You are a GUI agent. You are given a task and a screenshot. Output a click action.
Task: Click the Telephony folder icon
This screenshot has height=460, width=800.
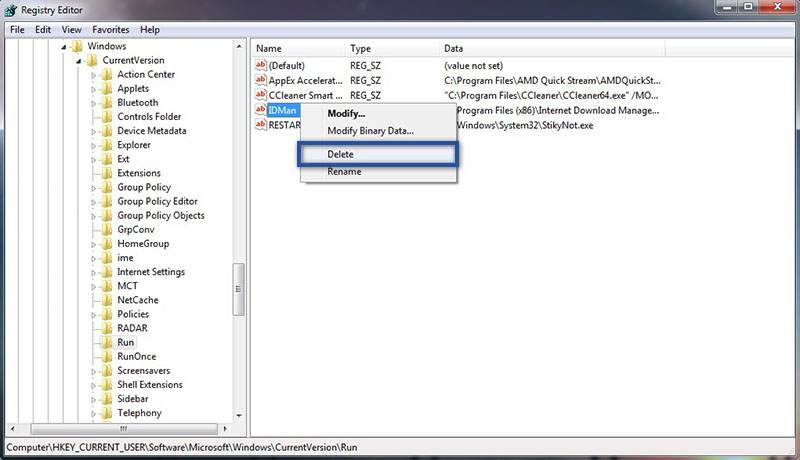107,413
